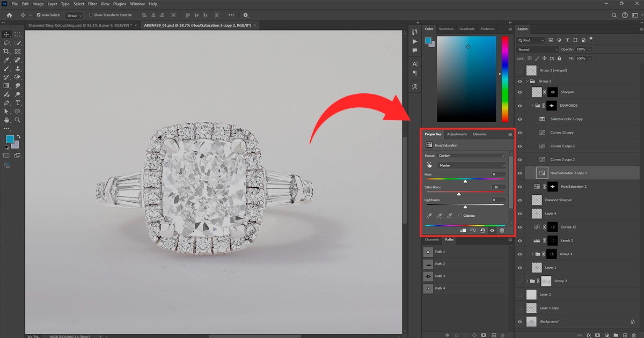Choose the Lasso tool

6,43
